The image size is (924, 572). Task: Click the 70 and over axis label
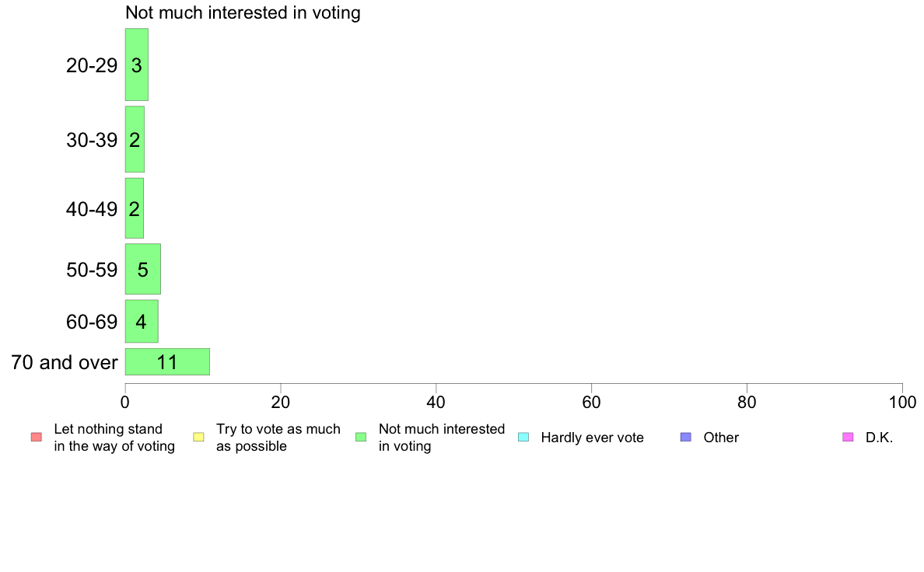pos(65,362)
